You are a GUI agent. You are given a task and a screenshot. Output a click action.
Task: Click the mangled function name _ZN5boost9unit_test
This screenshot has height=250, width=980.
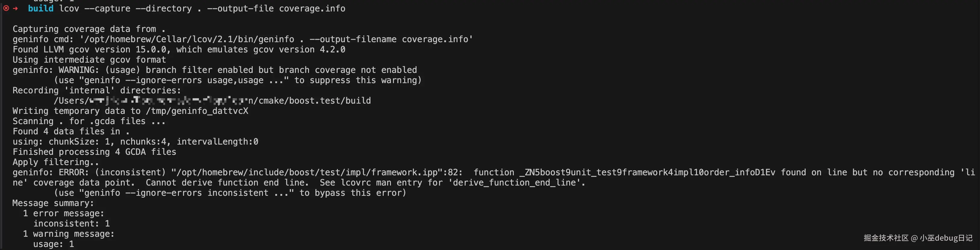click(647, 172)
